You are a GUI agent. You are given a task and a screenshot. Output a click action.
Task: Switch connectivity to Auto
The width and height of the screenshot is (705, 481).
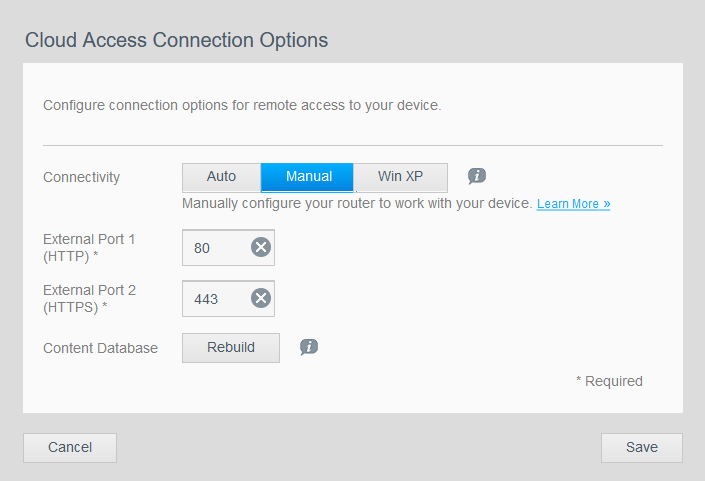click(221, 177)
